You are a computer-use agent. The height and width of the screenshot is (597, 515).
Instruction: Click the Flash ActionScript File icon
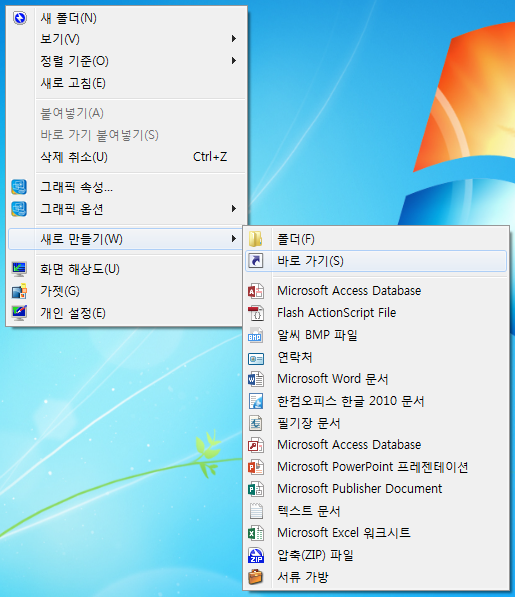pos(256,313)
